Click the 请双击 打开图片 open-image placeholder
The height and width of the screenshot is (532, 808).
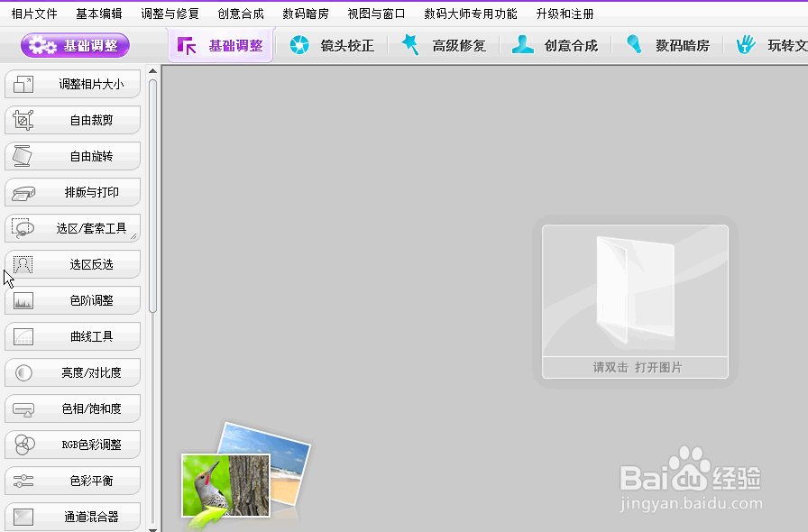(635, 301)
